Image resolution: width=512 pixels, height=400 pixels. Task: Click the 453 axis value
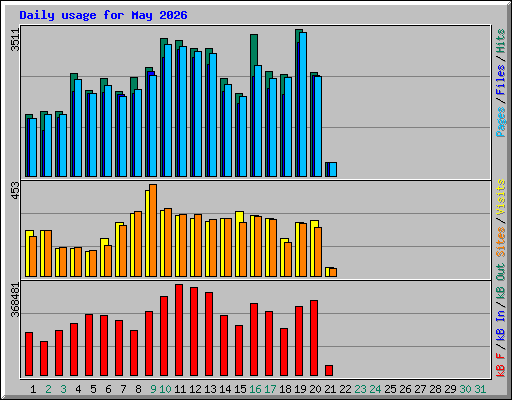tap(15, 191)
